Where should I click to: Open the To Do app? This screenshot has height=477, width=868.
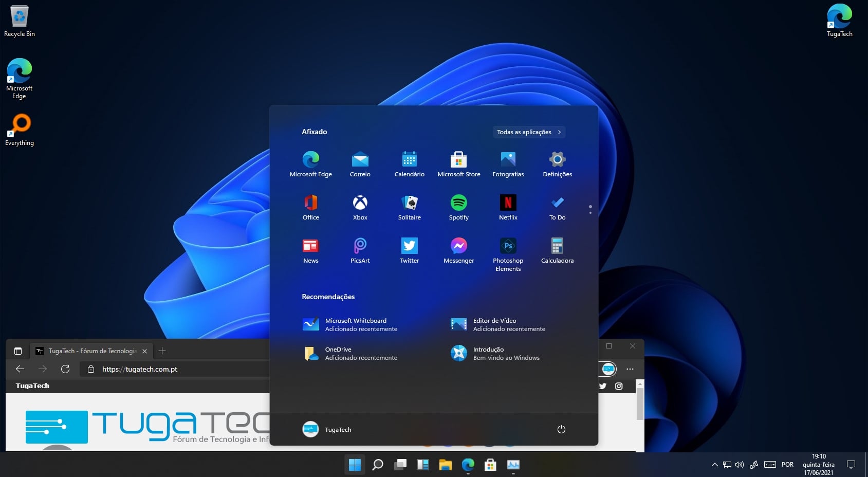(557, 208)
